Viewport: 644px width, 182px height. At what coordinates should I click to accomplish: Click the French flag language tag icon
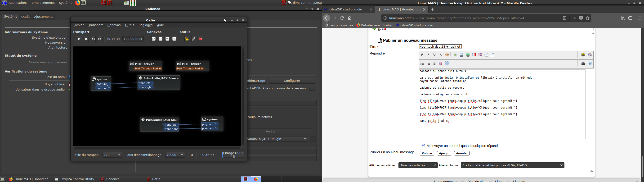474,55
